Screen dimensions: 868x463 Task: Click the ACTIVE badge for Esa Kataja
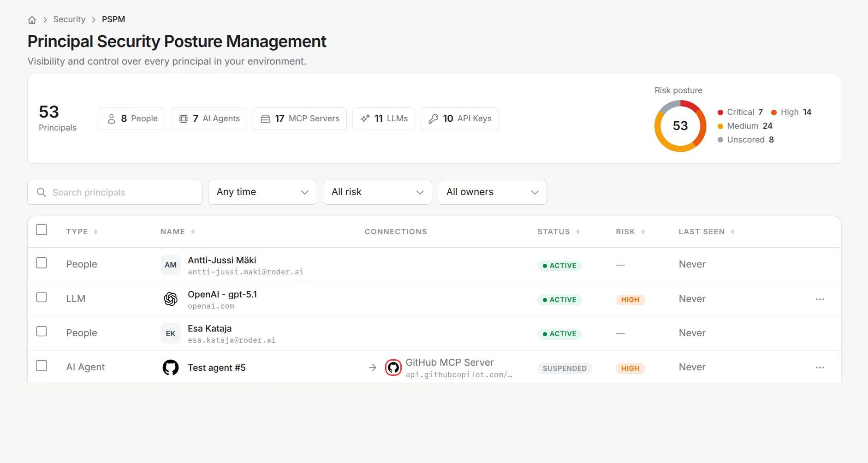click(x=559, y=334)
